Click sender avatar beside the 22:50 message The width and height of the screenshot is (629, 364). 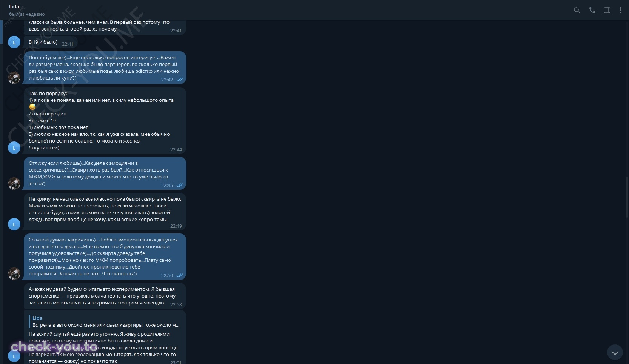pos(14,273)
